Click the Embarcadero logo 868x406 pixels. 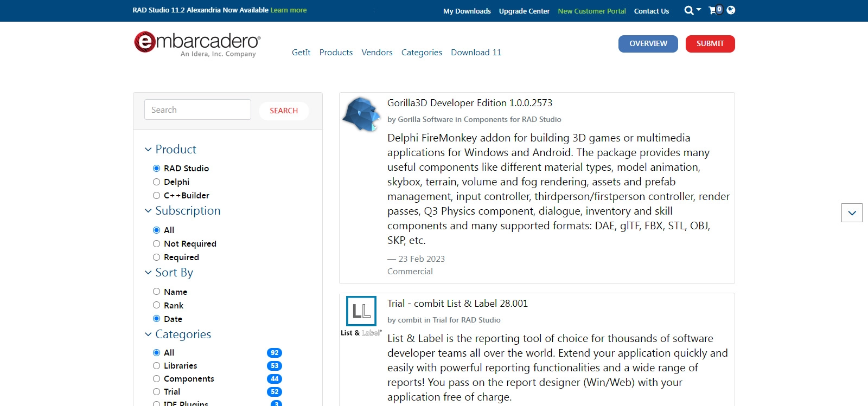(197, 43)
